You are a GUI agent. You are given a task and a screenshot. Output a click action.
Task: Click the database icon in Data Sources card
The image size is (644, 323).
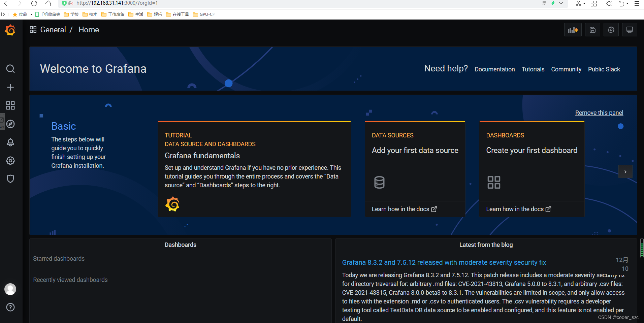[x=379, y=182]
